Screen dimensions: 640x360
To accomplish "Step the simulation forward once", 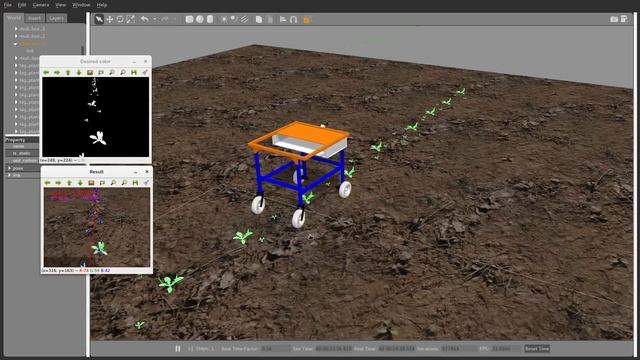I will 190,349.
